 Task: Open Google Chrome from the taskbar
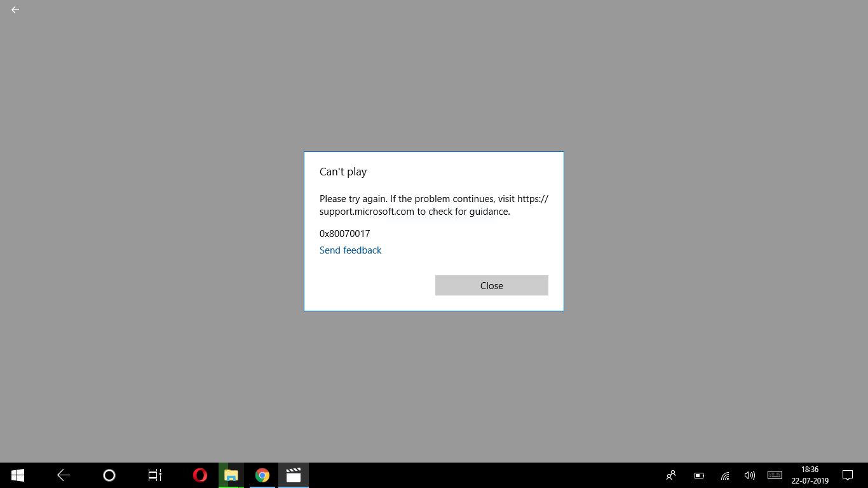[262, 475]
